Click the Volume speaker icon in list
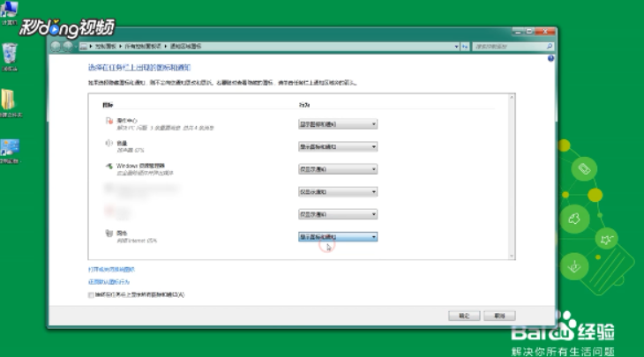The width and height of the screenshot is (644, 357). [109, 143]
